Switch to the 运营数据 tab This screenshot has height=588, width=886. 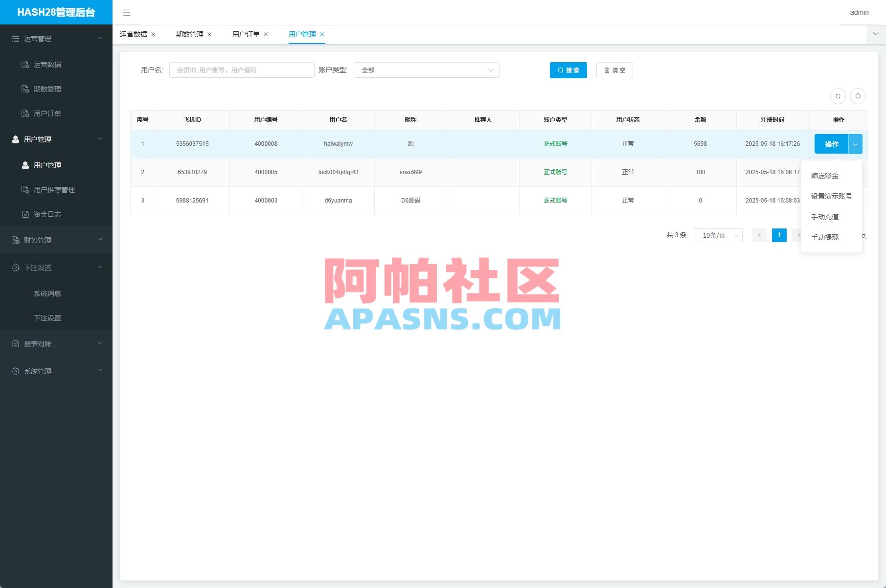[133, 34]
